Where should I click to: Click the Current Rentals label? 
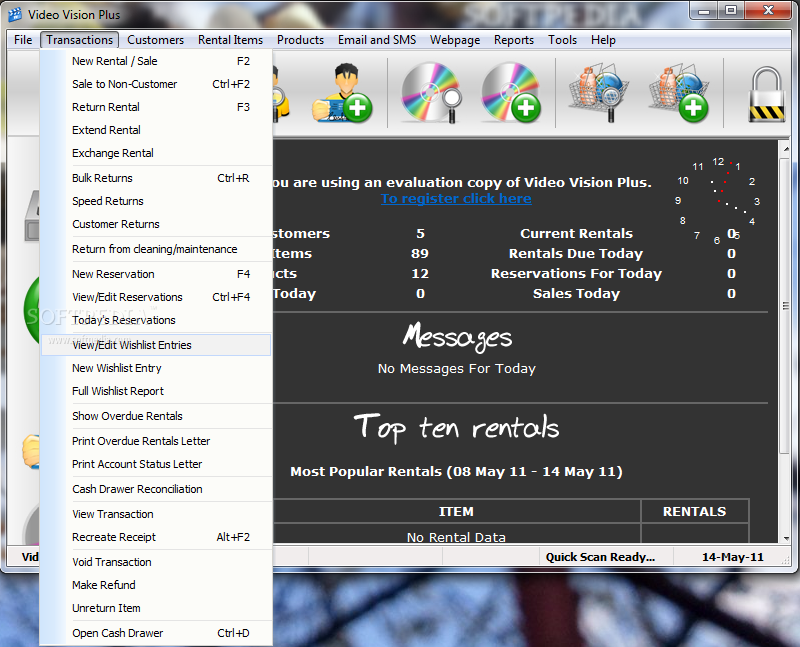(x=577, y=234)
